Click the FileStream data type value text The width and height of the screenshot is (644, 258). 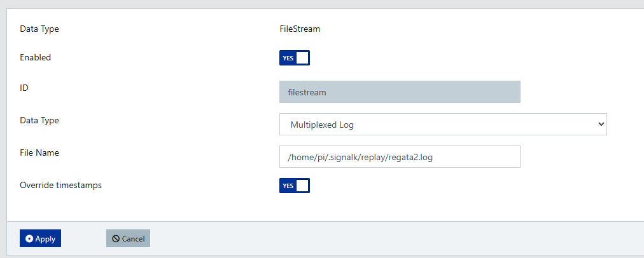click(300, 29)
